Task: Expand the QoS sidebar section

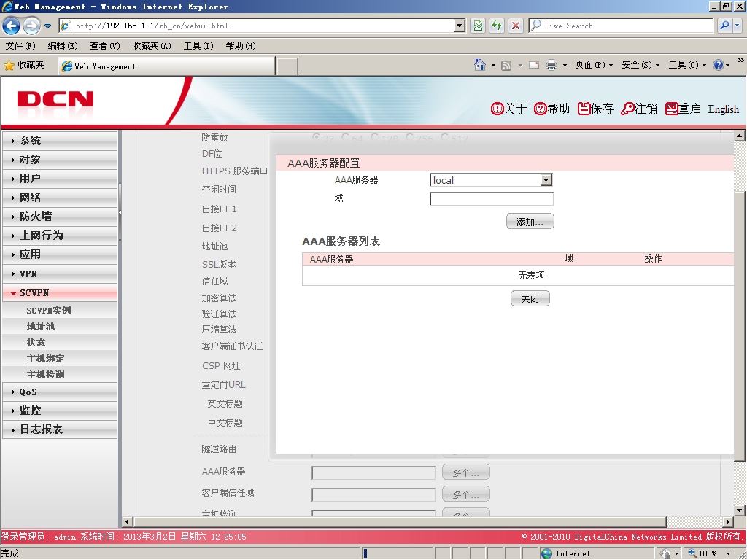Action: click(x=60, y=392)
